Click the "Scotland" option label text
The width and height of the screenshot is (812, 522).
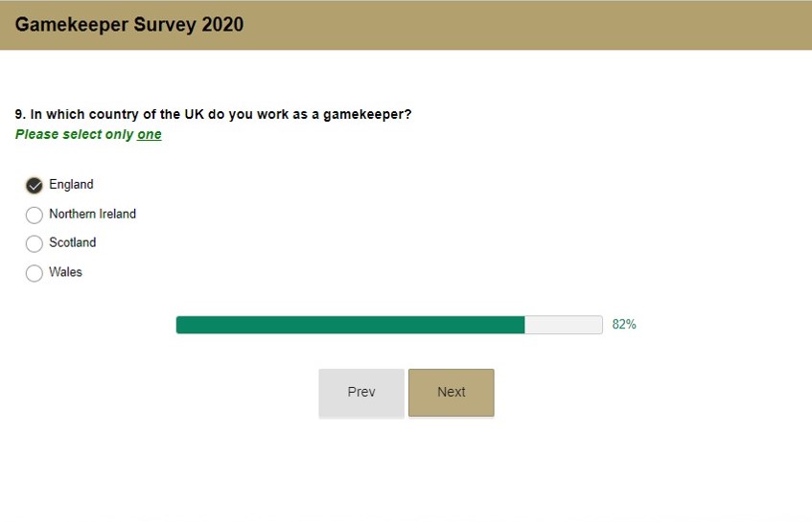(72, 243)
